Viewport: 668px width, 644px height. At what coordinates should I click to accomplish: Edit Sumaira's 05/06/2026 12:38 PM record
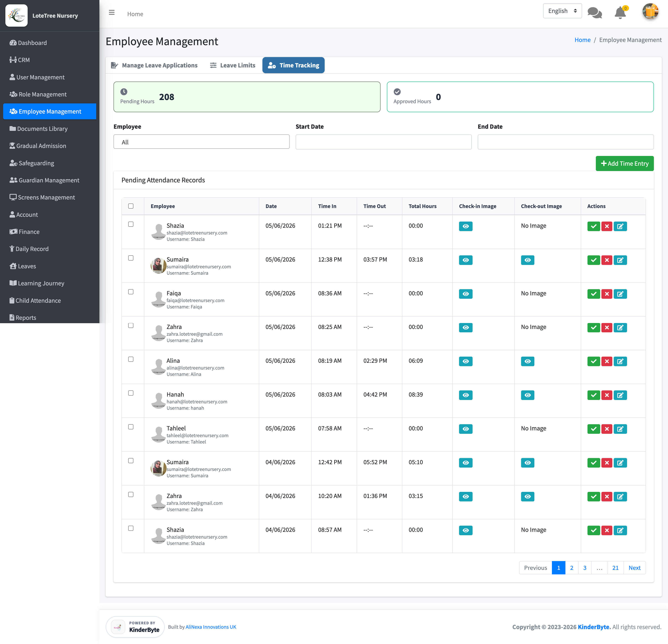[620, 260]
